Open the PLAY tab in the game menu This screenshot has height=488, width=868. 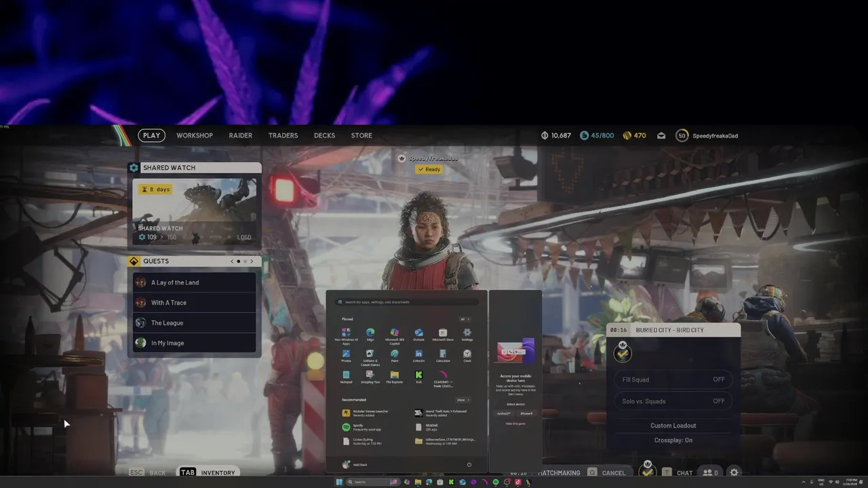click(152, 136)
